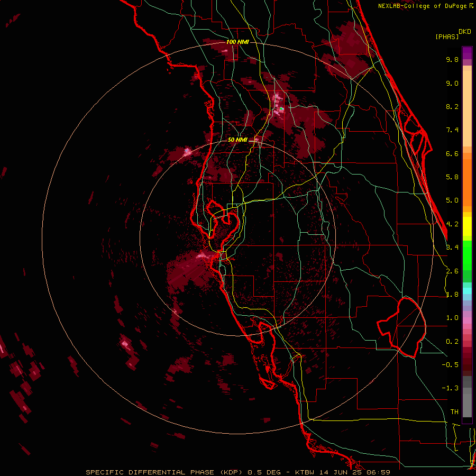Click the 5.0 scale value
The width and height of the screenshot is (476, 476).
(452, 200)
